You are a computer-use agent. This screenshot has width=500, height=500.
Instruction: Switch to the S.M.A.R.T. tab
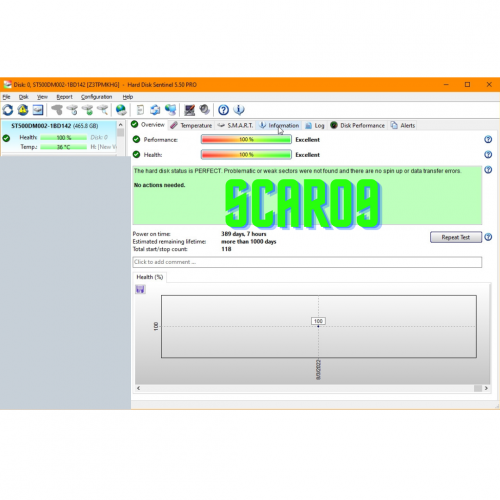click(x=235, y=125)
